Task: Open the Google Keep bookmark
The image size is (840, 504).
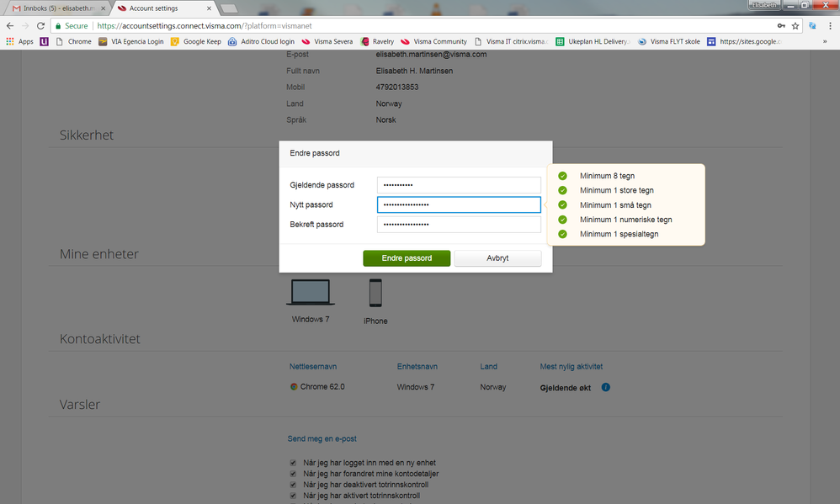Action: (196, 41)
